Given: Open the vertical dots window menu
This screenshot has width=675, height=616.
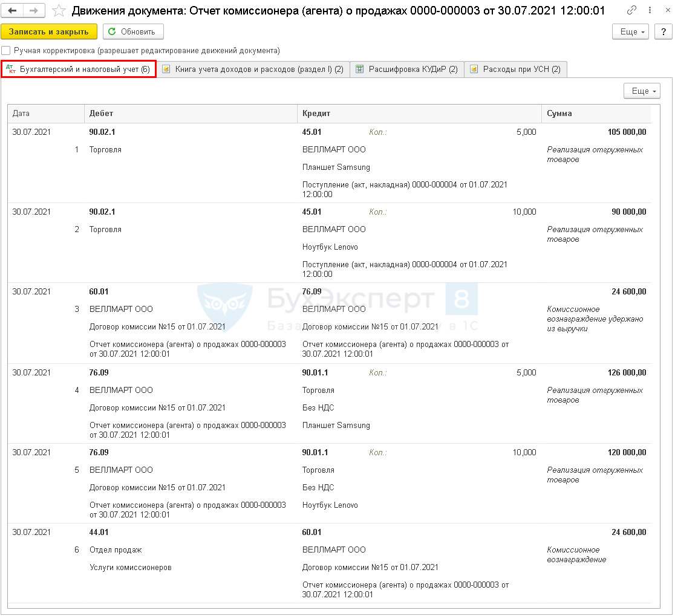Looking at the screenshot, I should pos(648,10).
